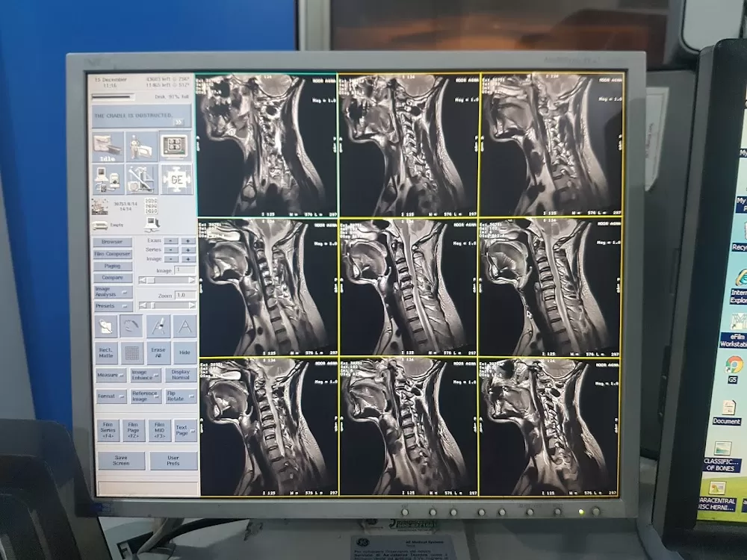
Task: Open the Reference Image dropdown
Action: click(146, 396)
